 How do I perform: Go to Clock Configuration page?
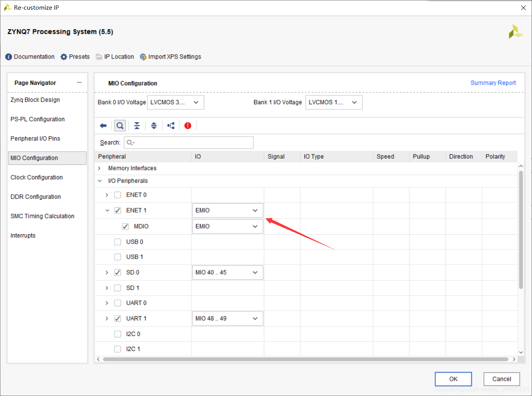click(37, 178)
